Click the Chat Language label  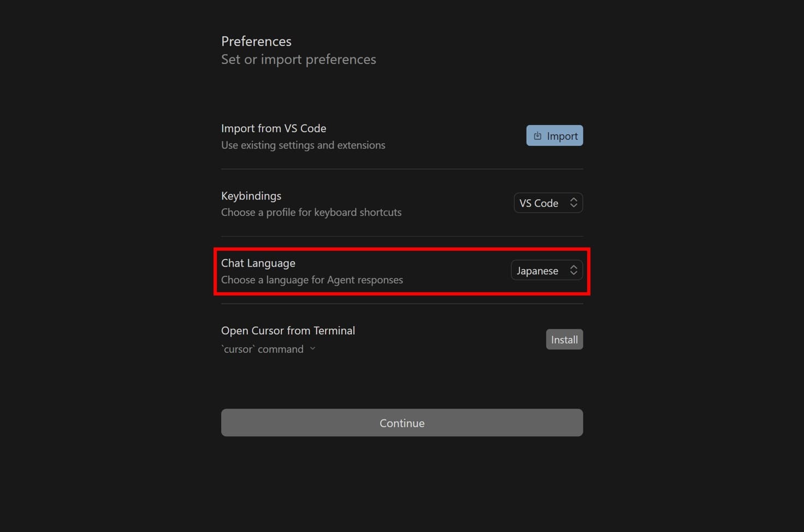[258, 263]
